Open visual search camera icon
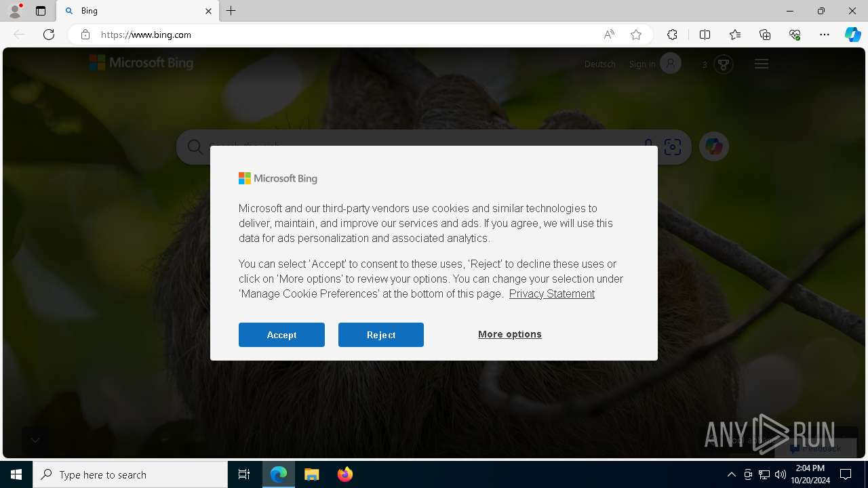Screen dimensions: 868x488 pyautogui.click(x=673, y=147)
